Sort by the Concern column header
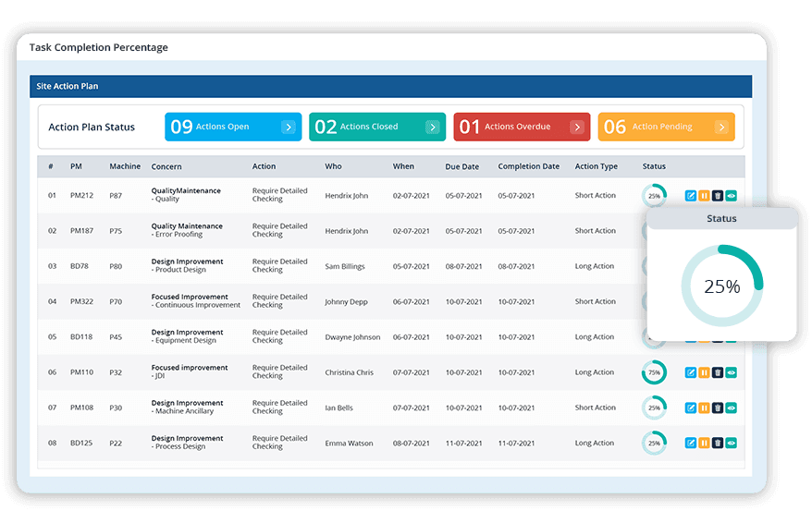Screen dimensions: 812x523 click(x=166, y=166)
